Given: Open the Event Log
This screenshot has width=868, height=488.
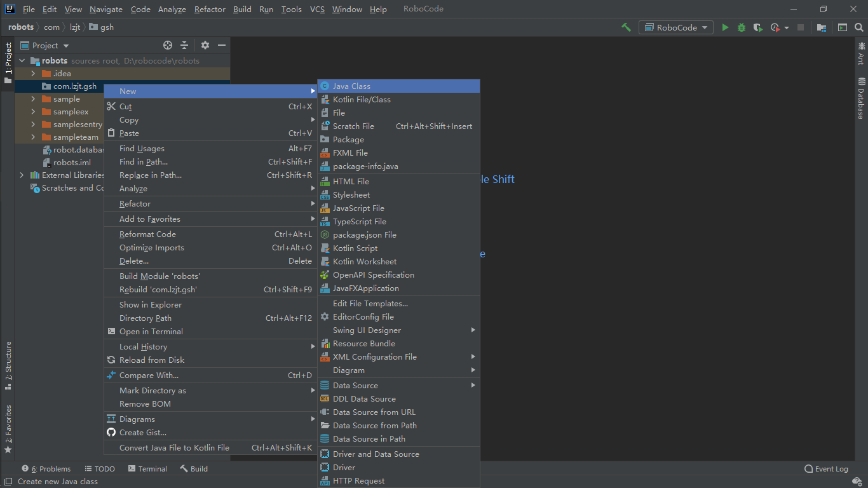Looking at the screenshot, I should pyautogui.click(x=826, y=469).
